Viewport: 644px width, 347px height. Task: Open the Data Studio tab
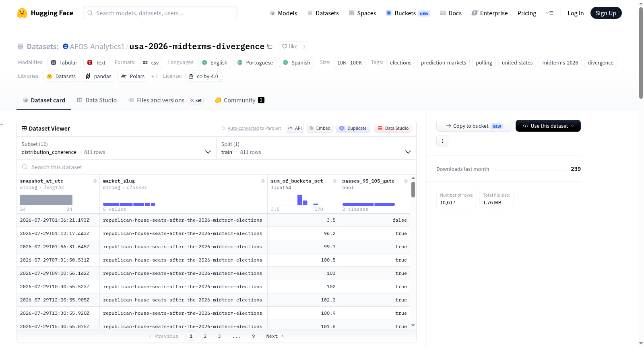click(97, 100)
